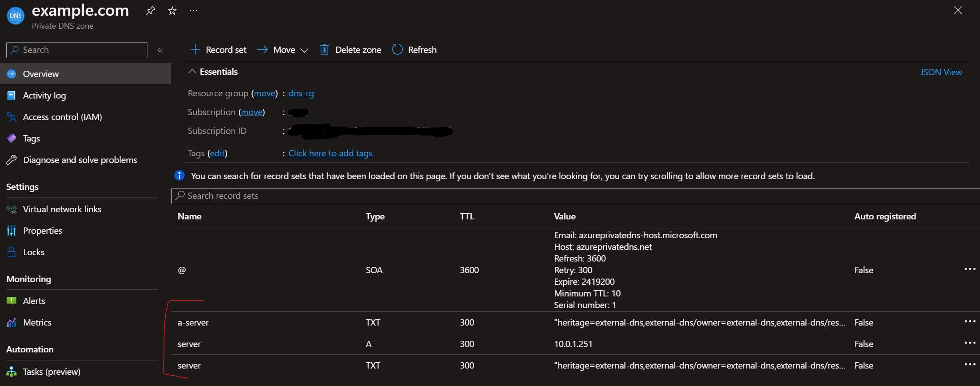Refresh the record sets
The image size is (980, 386).
414,50
